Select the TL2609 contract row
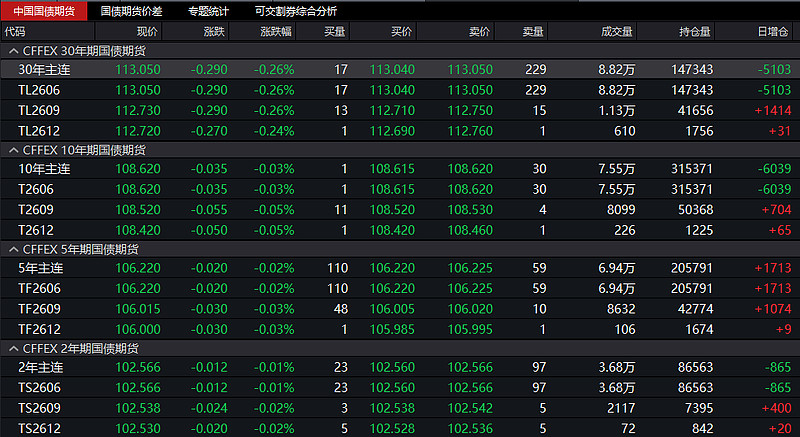Viewport: 800px width, 437px height. [400, 111]
